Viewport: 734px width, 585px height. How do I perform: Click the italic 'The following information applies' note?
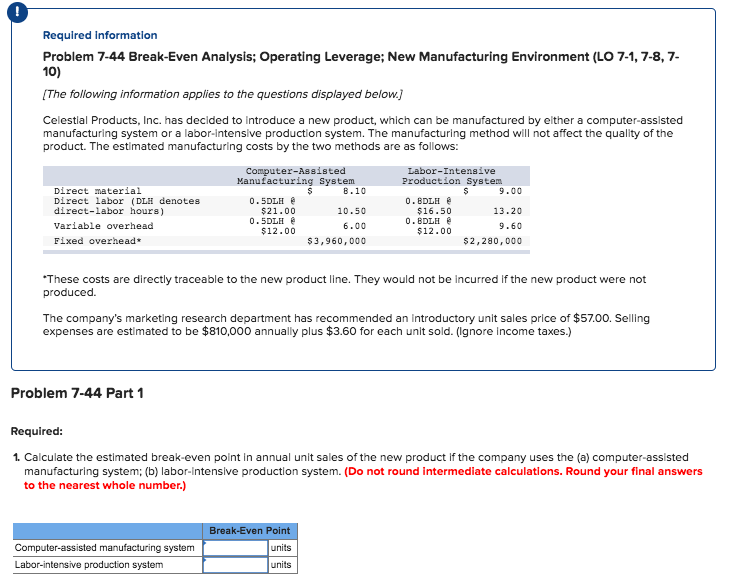coord(222,94)
